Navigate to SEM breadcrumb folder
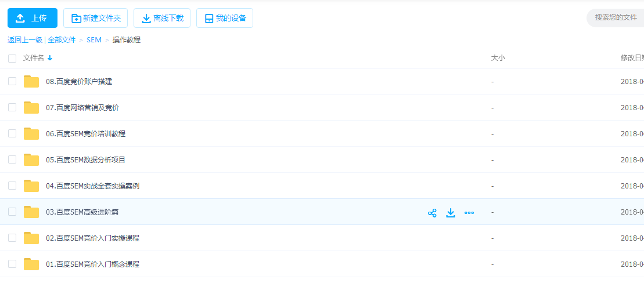Viewport: 644px width, 294px height. click(x=93, y=40)
